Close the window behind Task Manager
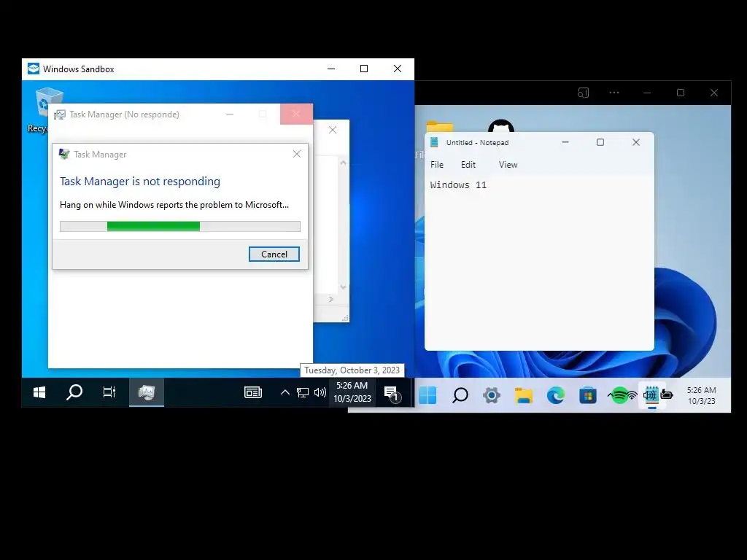The image size is (747, 560). 333,130
